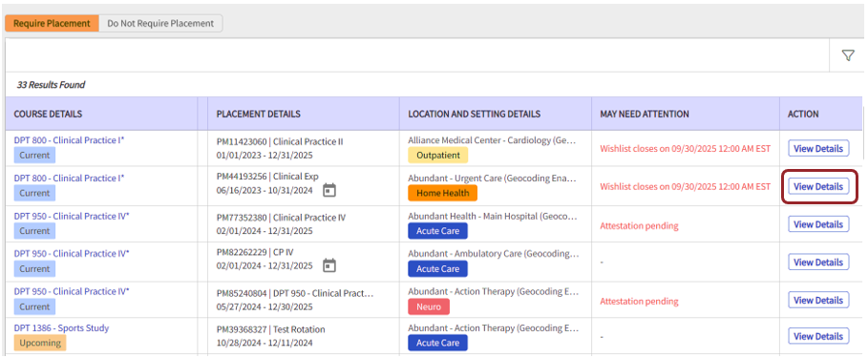This screenshot has height=358, width=868.
Task: Click calendar icon for PM44193256 placement
Action: (329, 190)
